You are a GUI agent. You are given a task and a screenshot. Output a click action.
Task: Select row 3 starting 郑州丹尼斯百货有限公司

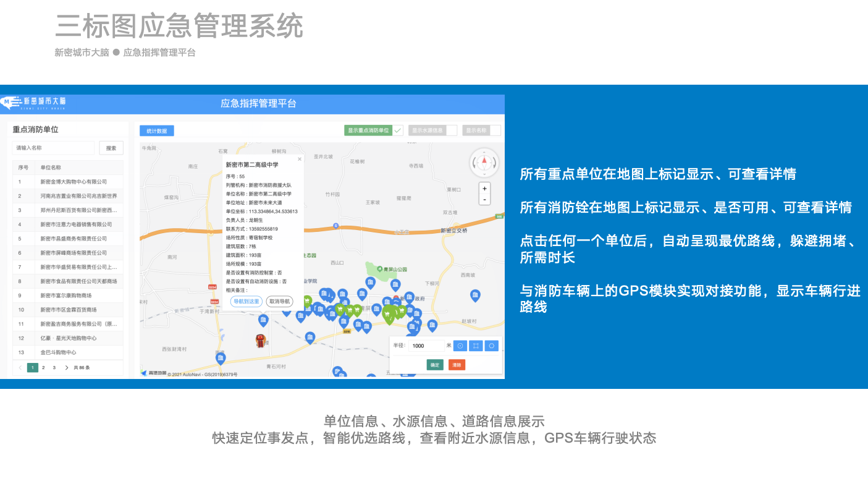(68, 210)
